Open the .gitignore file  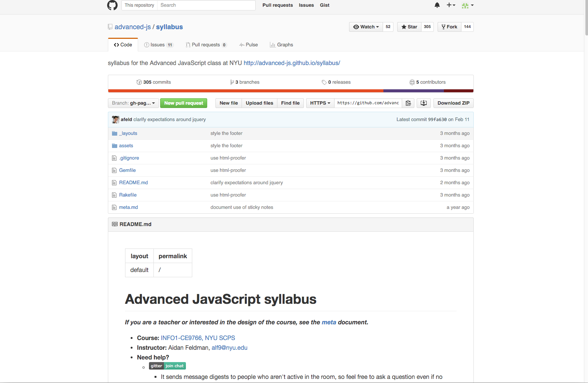point(129,158)
